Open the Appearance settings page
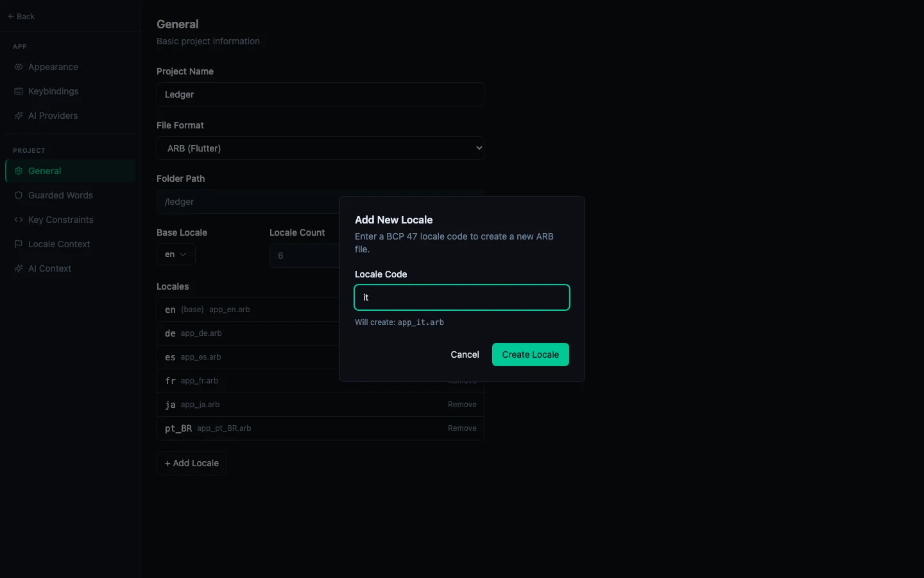This screenshot has width=924, height=578. point(71,67)
